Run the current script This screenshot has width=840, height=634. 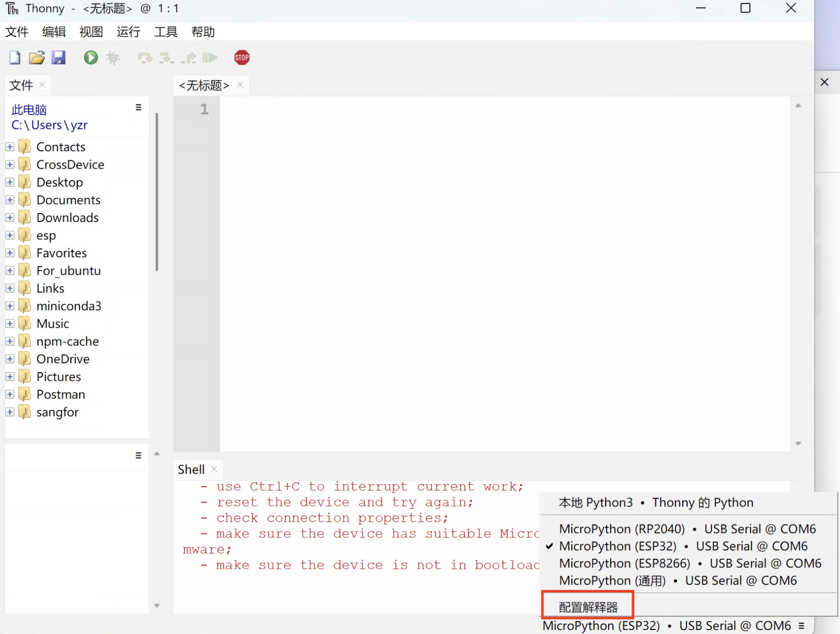coord(90,57)
